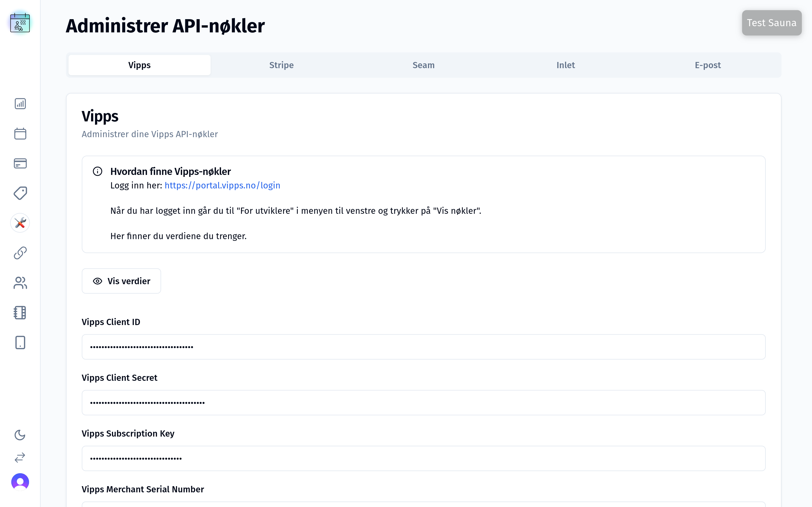Open the Seam tab
812x507 pixels.
point(423,65)
